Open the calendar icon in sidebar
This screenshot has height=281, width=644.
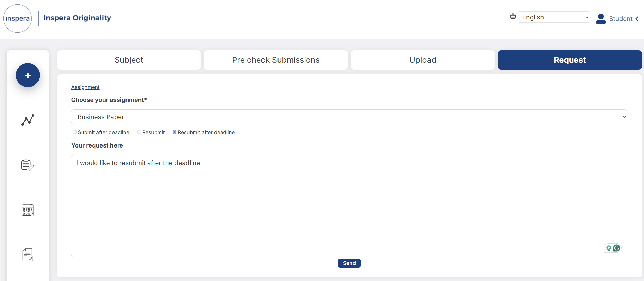click(x=28, y=210)
